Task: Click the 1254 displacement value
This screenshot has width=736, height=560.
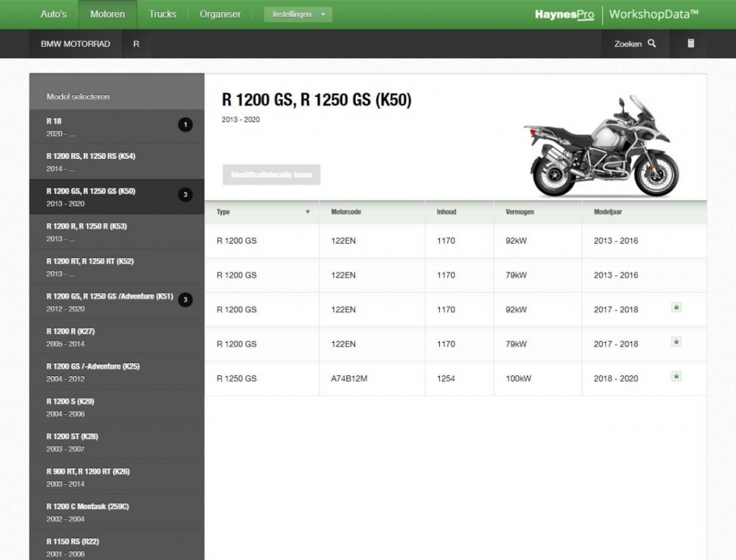Action: [446, 378]
